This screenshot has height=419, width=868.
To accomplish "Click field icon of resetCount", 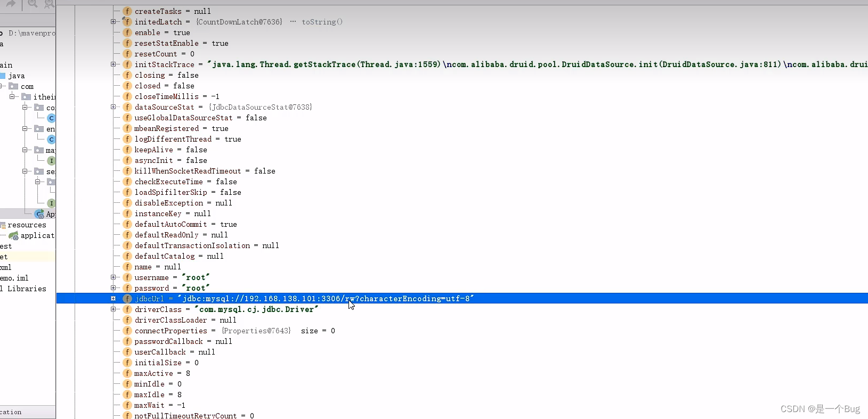I will point(127,54).
